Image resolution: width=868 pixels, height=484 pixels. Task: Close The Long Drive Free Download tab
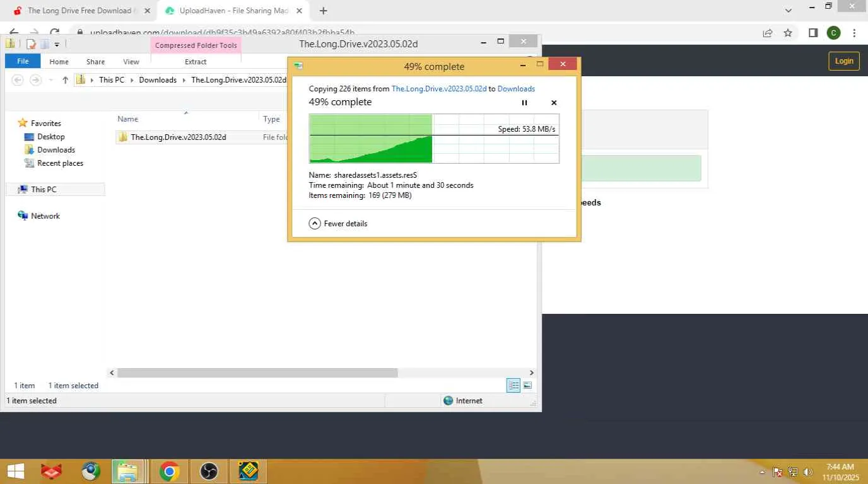[x=147, y=11]
